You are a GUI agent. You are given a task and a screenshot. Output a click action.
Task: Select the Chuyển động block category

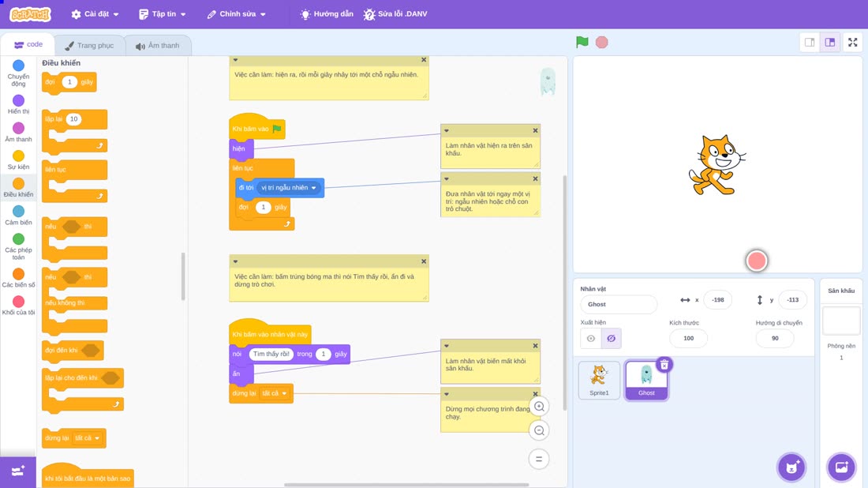(x=18, y=73)
